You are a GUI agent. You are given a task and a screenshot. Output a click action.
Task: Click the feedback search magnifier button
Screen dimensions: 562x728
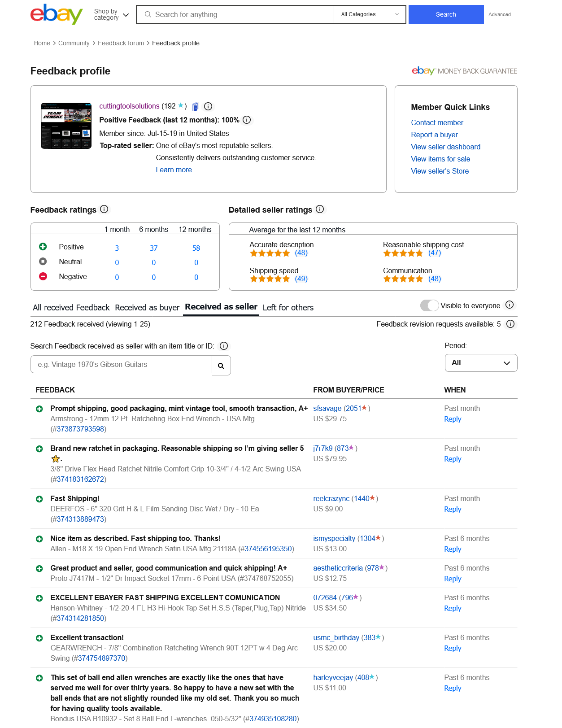tap(221, 366)
